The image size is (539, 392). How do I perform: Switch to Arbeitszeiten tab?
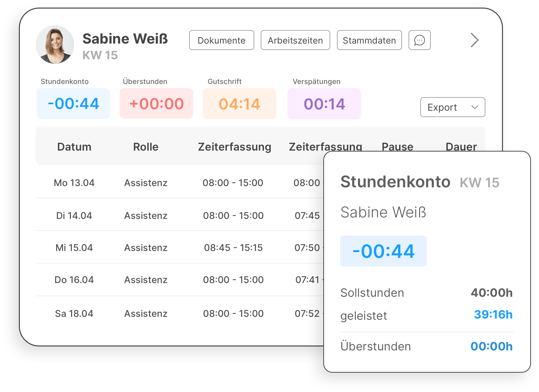(295, 40)
